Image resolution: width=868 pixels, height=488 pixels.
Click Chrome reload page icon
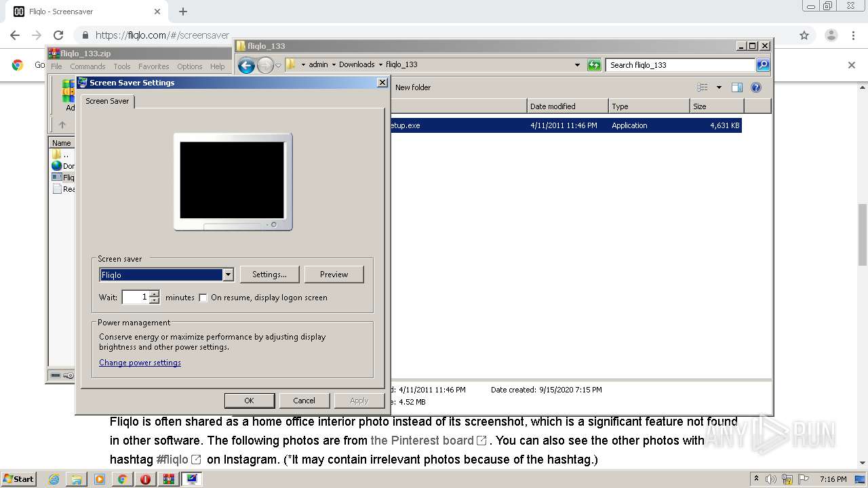coord(58,35)
